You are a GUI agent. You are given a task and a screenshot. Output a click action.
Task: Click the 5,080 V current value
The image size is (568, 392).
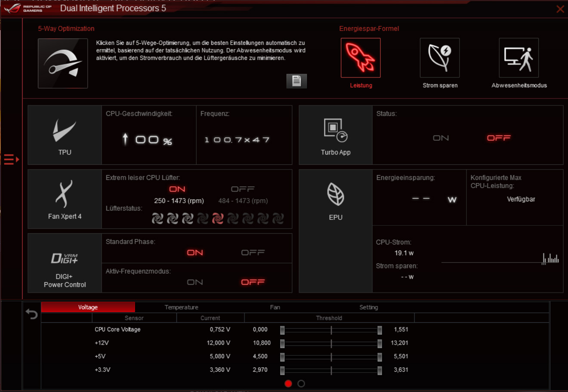tap(220, 356)
